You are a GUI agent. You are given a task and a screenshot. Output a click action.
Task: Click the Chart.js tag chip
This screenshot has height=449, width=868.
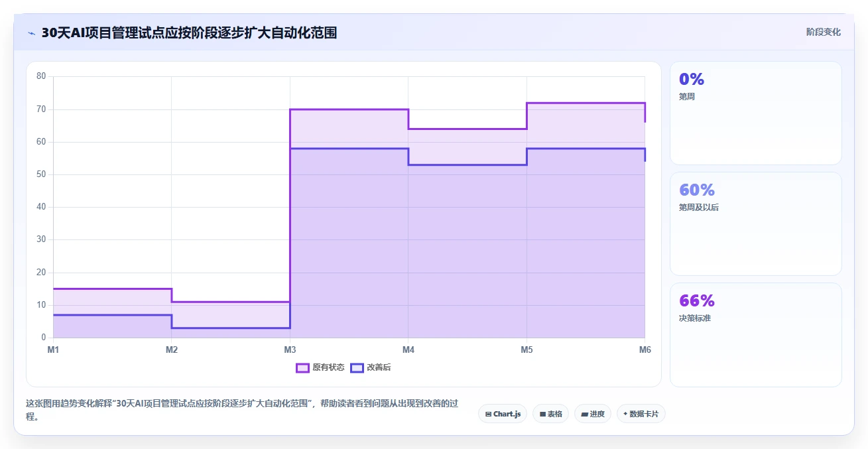pyautogui.click(x=503, y=414)
